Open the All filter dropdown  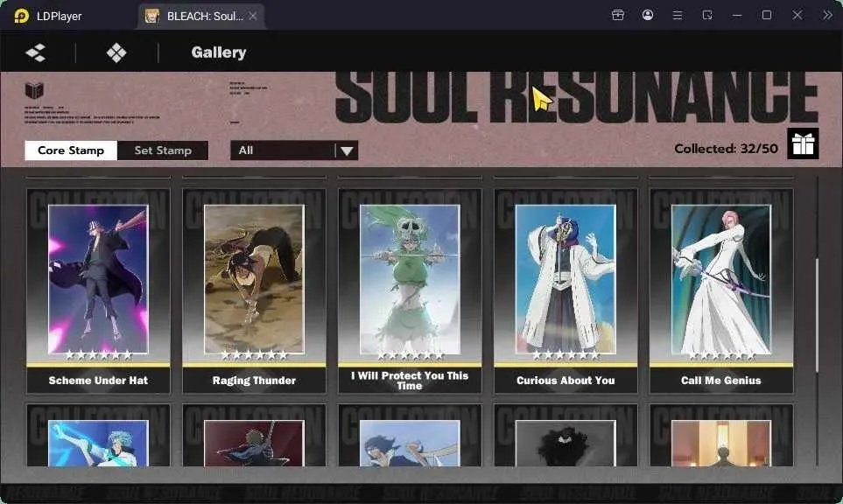click(294, 150)
